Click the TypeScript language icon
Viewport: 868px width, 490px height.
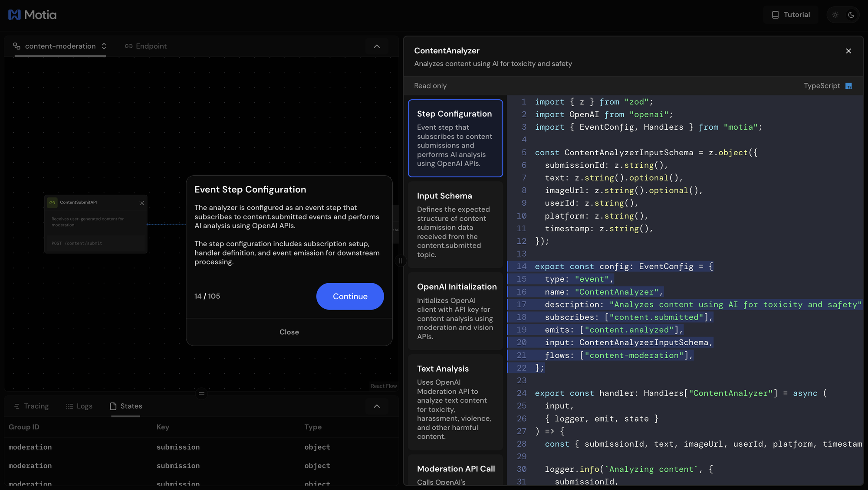pyautogui.click(x=849, y=86)
